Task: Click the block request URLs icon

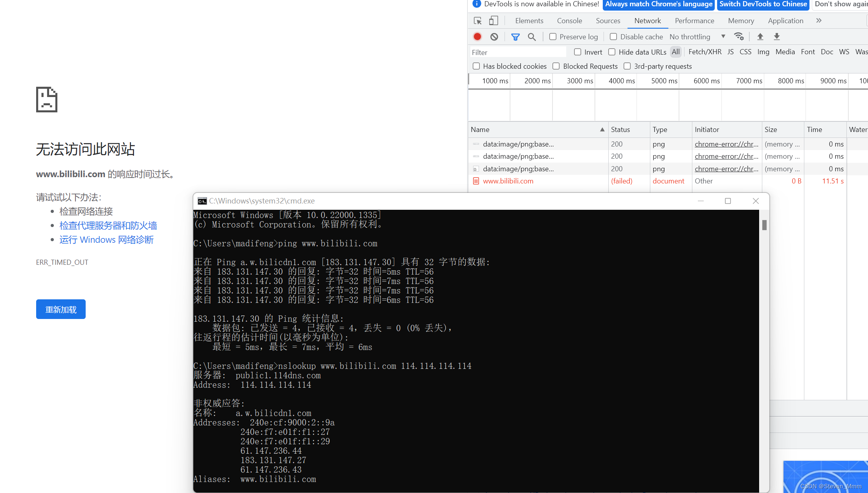Action: coord(495,37)
